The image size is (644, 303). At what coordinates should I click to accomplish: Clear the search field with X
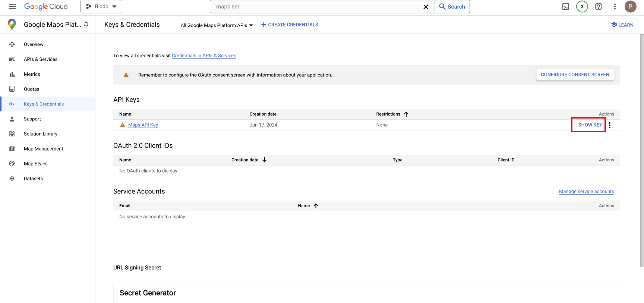pos(426,7)
